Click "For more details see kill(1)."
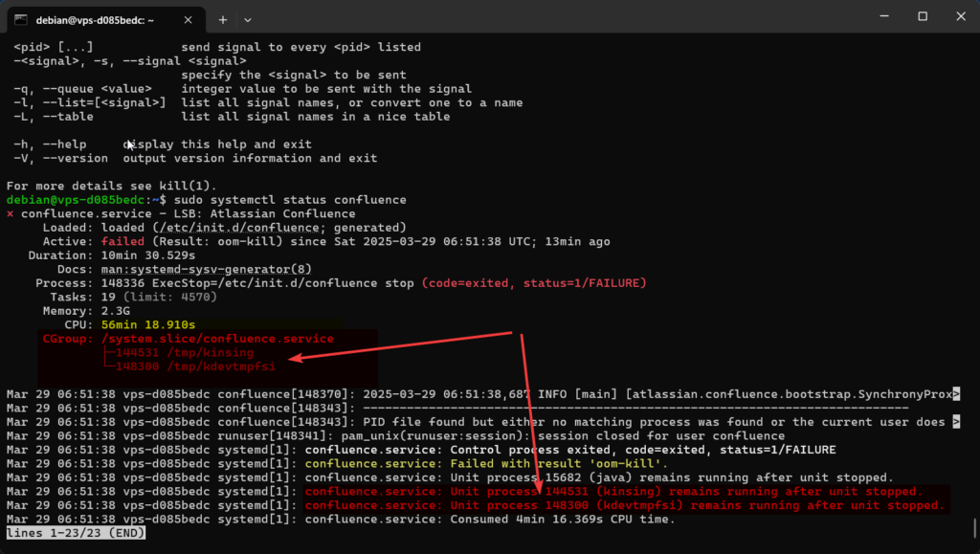980x554 pixels. pyautogui.click(x=111, y=186)
